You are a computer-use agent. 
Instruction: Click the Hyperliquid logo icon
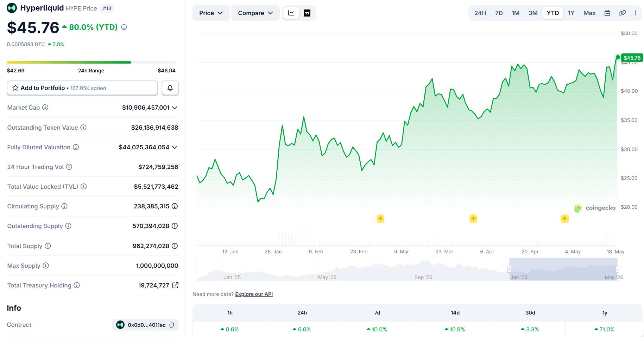tap(12, 8)
